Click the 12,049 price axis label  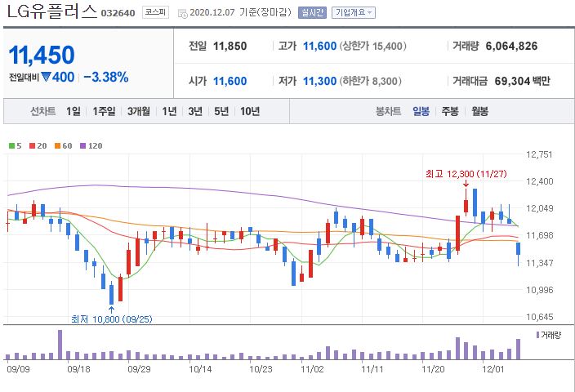539,208
